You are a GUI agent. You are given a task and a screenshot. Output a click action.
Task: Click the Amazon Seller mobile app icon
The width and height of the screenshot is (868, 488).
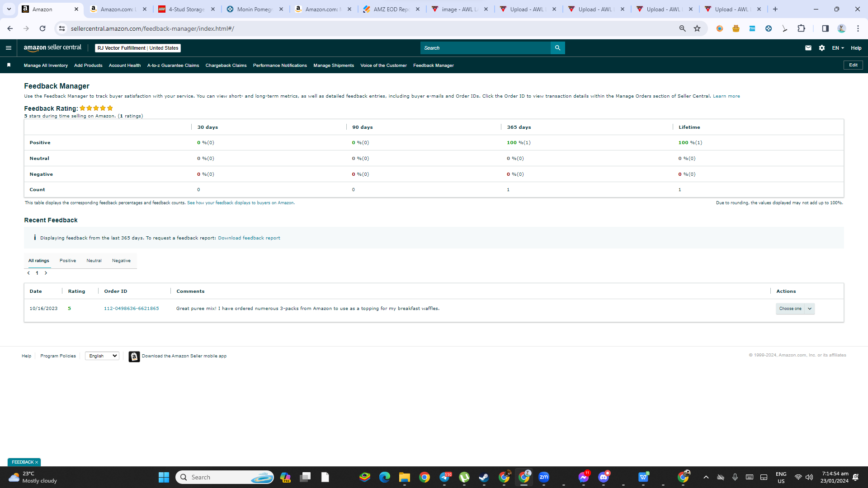(x=134, y=357)
